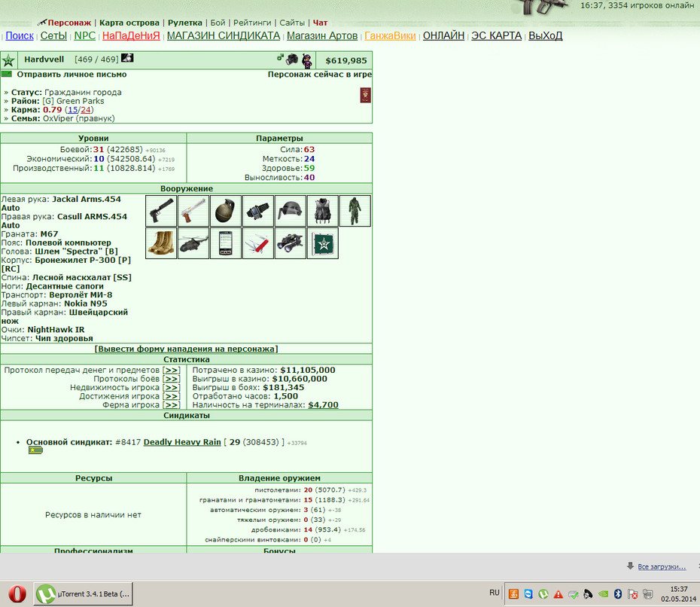Click the RU language indicator

[495, 593]
